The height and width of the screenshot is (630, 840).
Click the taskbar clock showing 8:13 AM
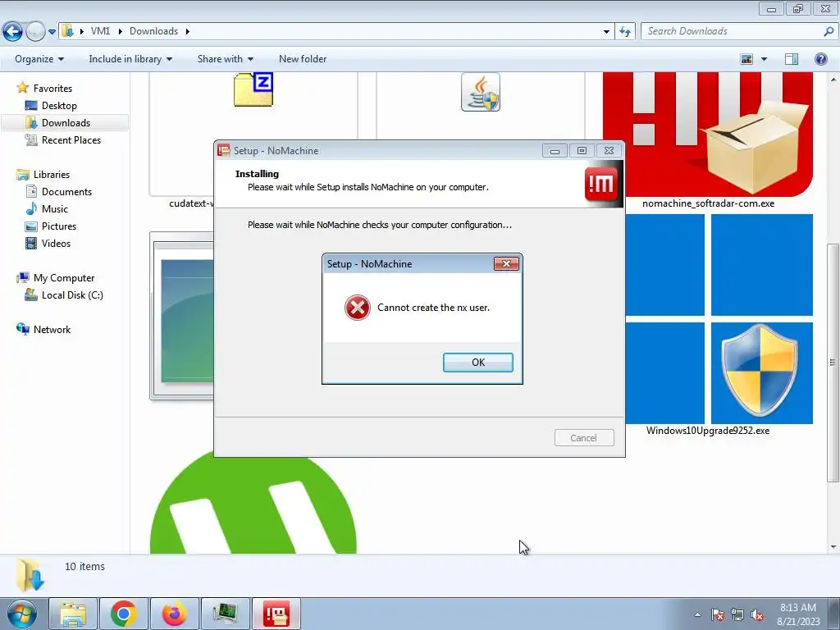798,614
